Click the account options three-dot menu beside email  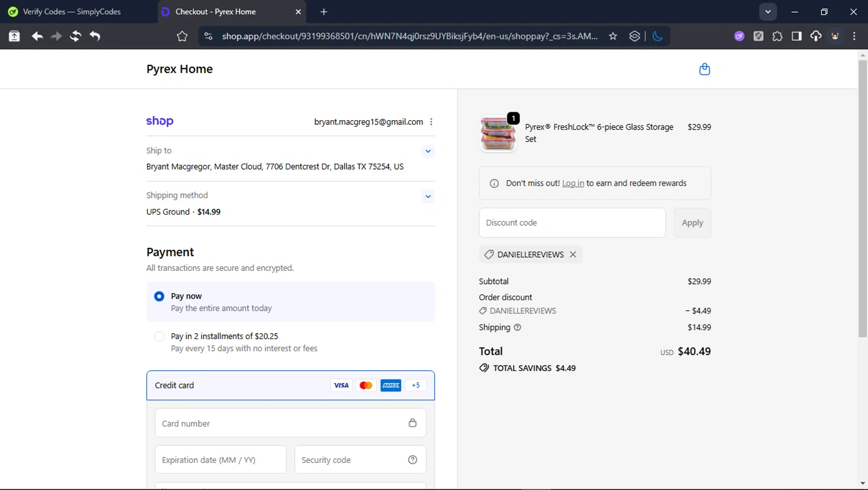pyautogui.click(x=431, y=122)
